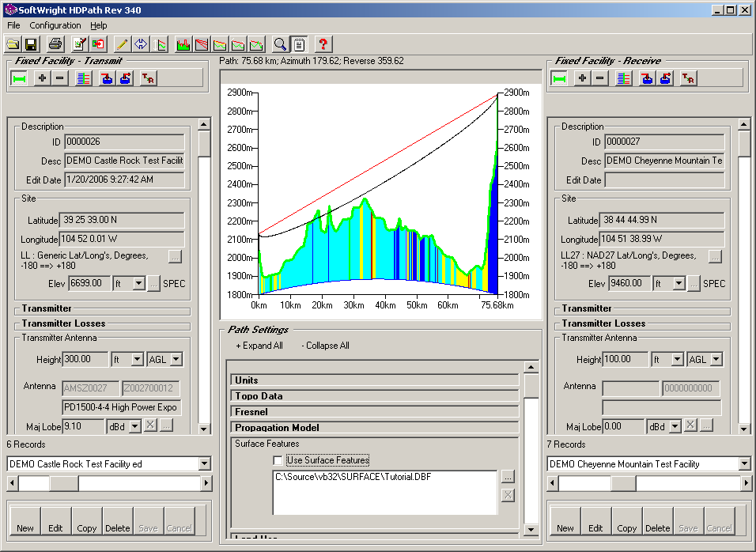Open the DEMO Castle Rock facility combo box

tap(205, 463)
